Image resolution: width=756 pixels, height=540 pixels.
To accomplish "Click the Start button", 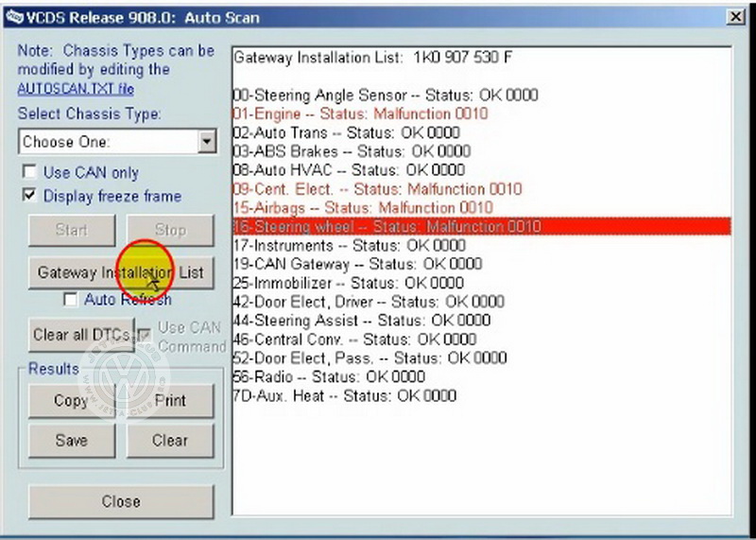I will point(72,230).
